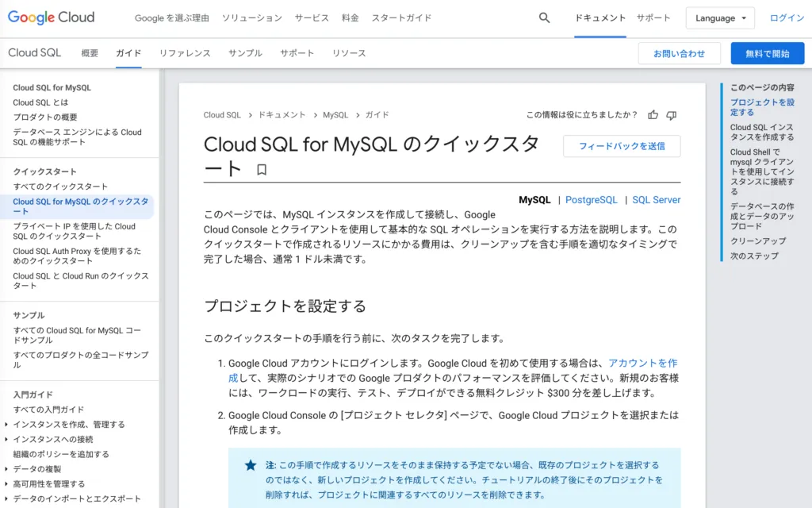Click Cloud SQL product title
Image resolution: width=812 pixels, height=508 pixels.
[x=34, y=52]
